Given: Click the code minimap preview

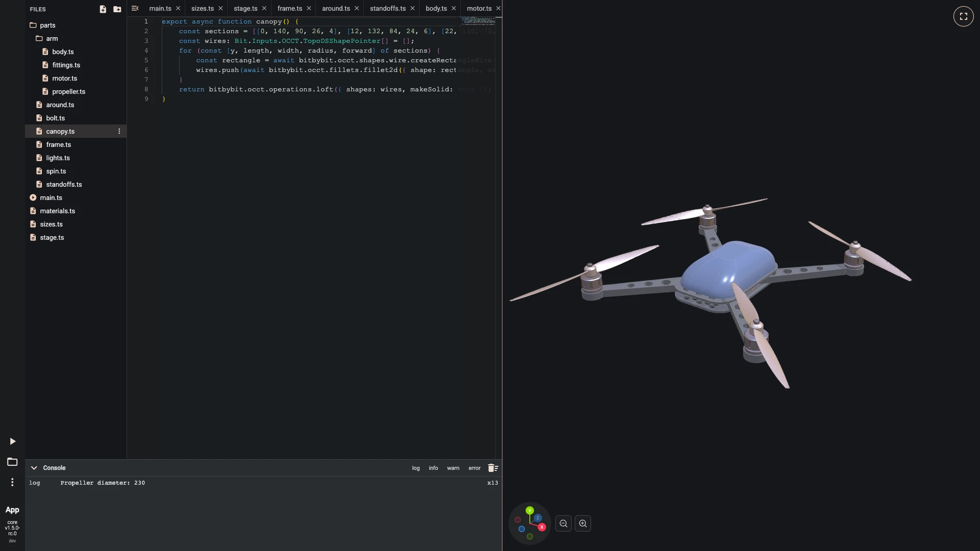Looking at the screenshot, I should pyautogui.click(x=478, y=21).
